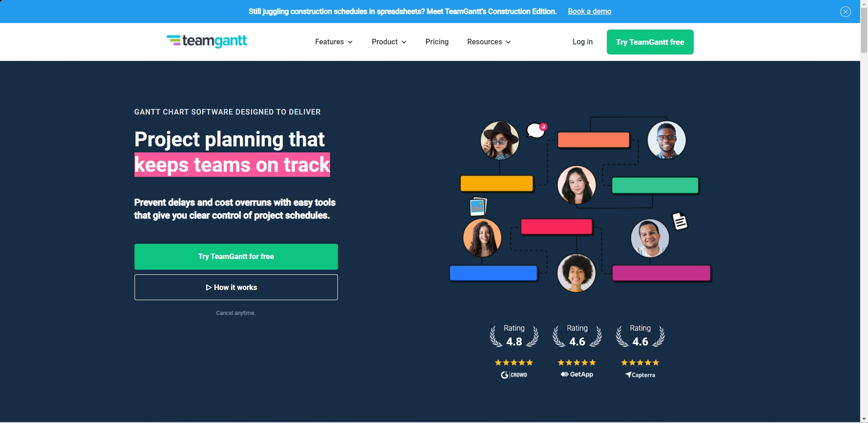Expand the Product dropdown menu

click(x=389, y=42)
